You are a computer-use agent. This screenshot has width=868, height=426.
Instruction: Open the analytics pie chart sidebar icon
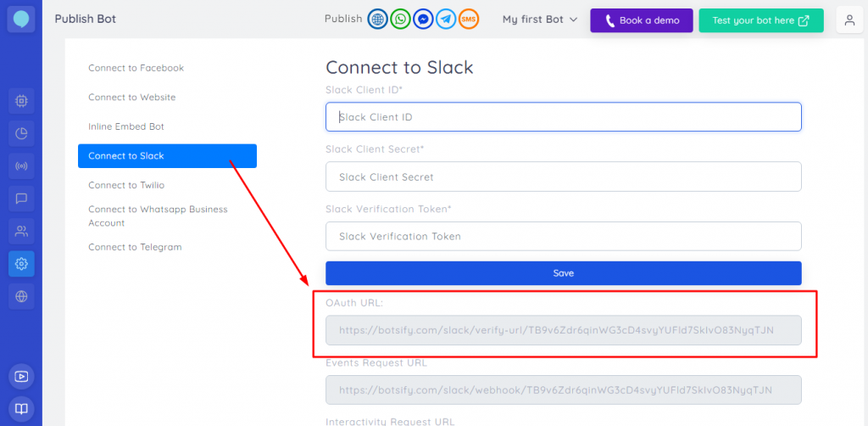click(x=21, y=133)
